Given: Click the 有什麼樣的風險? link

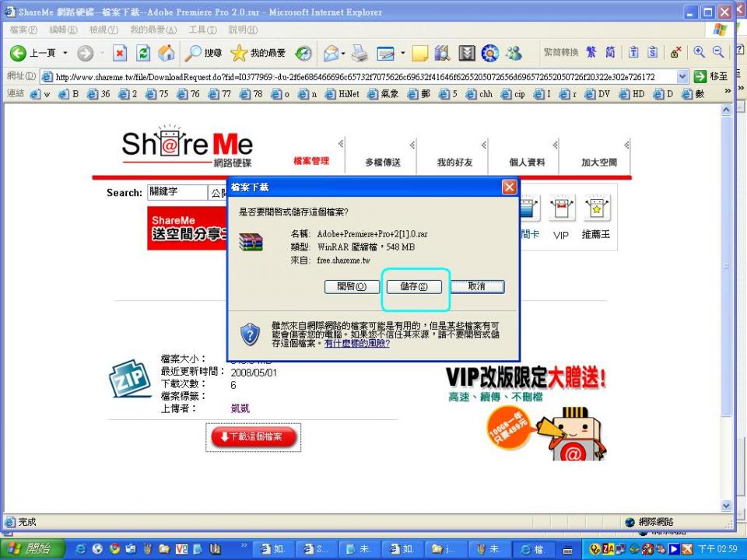Looking at the screenshot, I should pos(356,343).
